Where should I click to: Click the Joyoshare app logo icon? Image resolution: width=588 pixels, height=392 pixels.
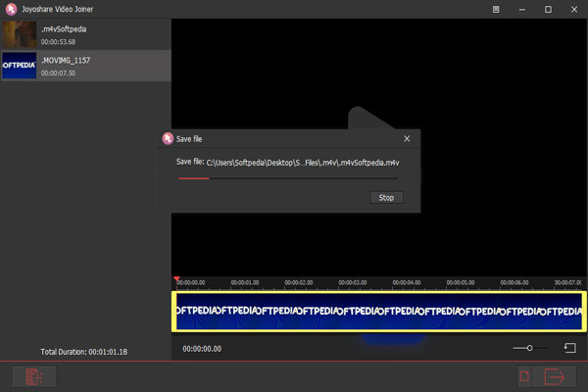point(10,10)
